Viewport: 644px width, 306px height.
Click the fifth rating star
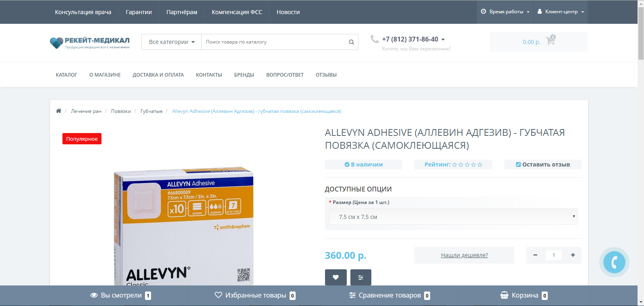pos(480,164)
